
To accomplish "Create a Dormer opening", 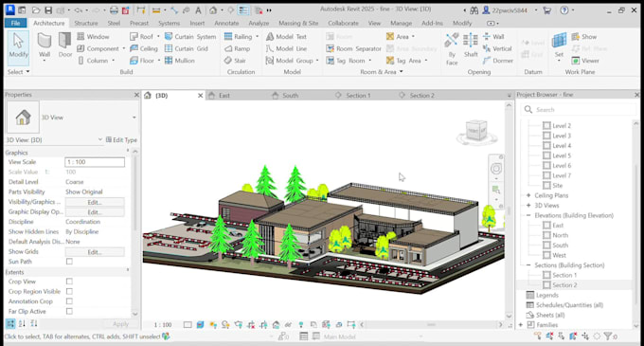I will click(498, 61).
